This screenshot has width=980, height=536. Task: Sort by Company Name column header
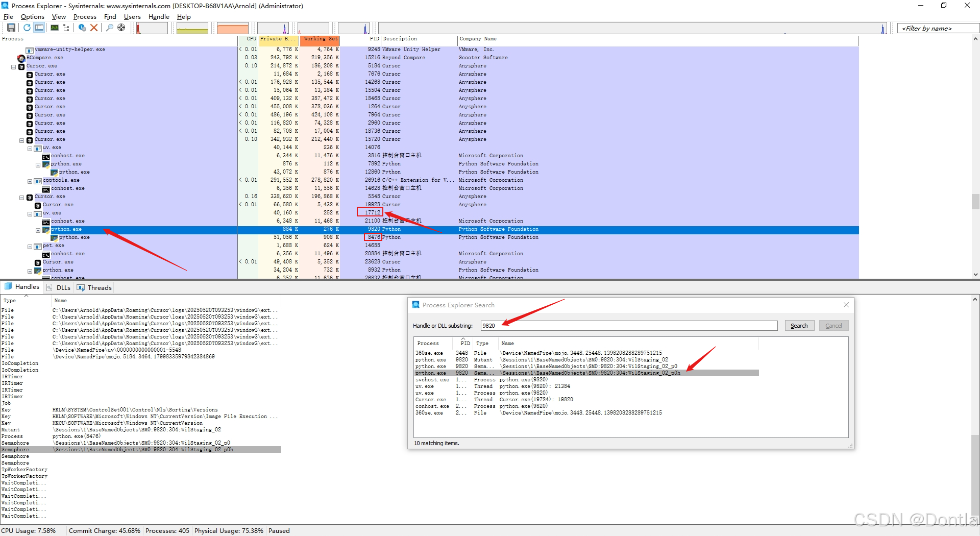point(658,39)
